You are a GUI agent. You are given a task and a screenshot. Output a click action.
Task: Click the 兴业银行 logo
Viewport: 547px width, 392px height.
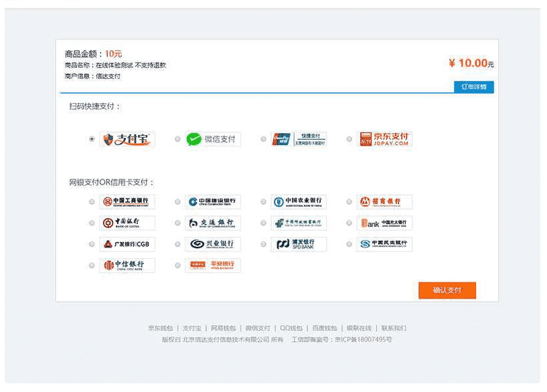(213, 244)
